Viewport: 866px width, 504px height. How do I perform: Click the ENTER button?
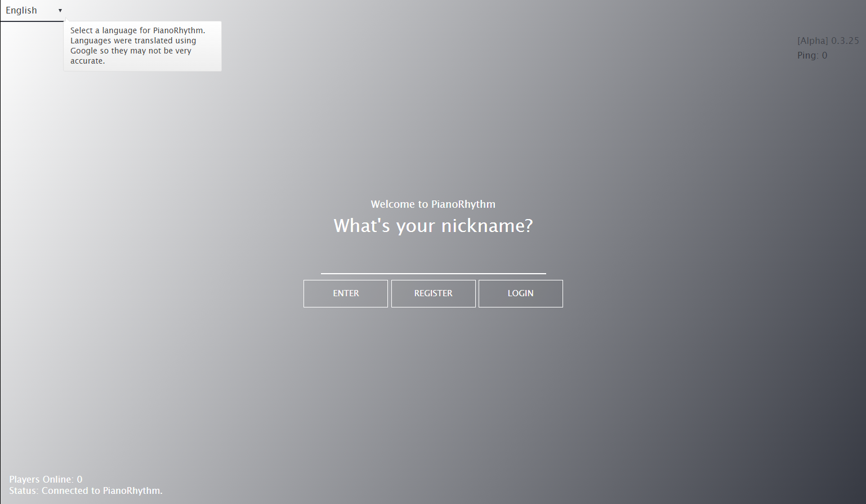[x=346, y=293]
